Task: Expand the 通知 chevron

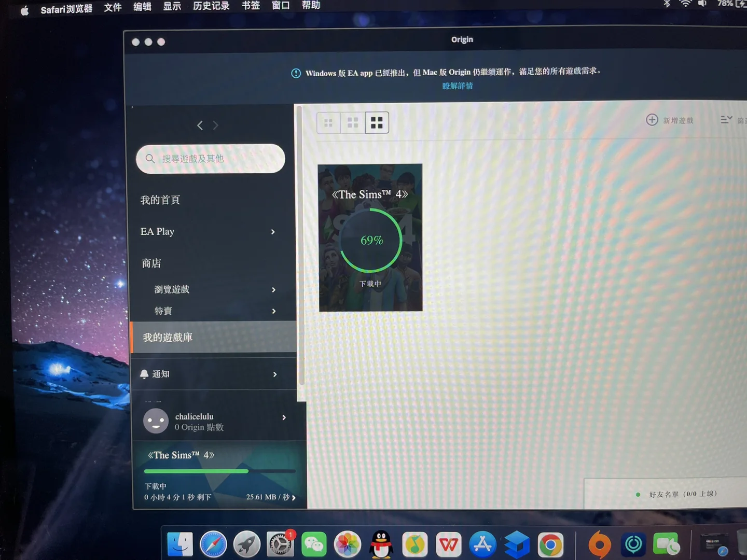Action: coord(275,374)
